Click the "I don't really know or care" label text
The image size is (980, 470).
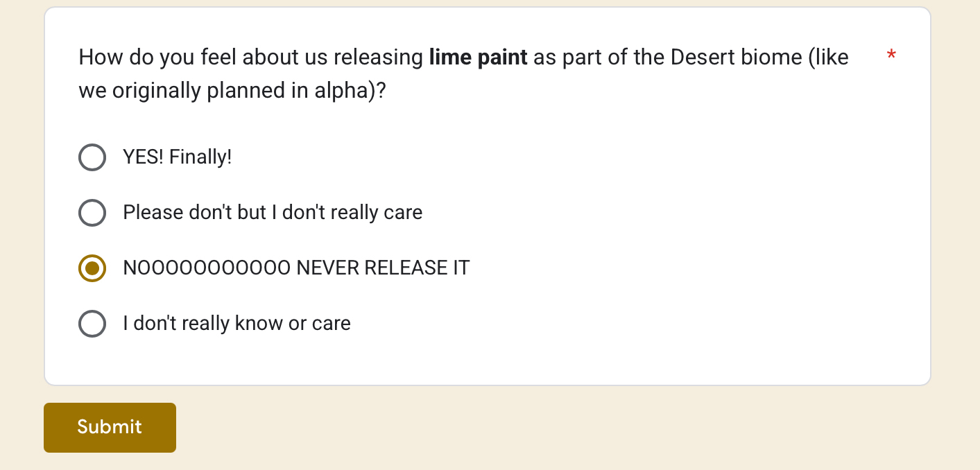click(x=237, y=323)
